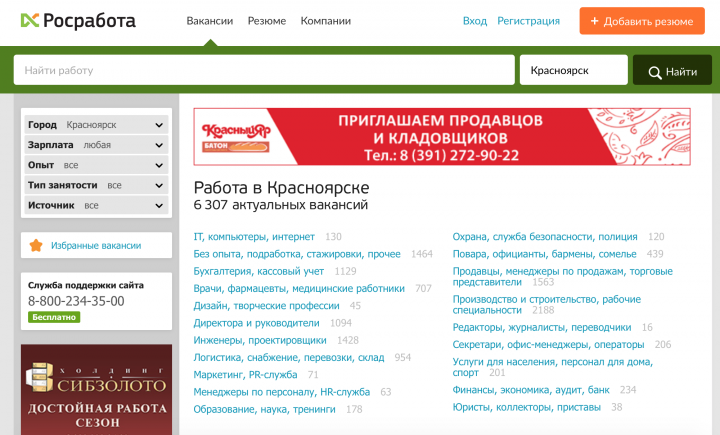Click the plus icon on Добавить резюме
This screenshot has width=720, height=435.
point(594,21)
